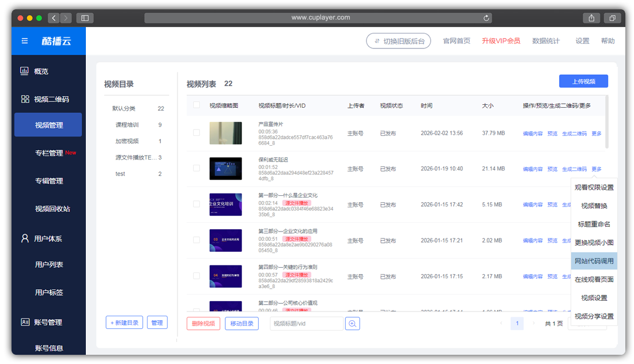Open 专辑管理 in the sidebar
The height and width of the screenshot is (364, 634).
click(x=48, y=181)
